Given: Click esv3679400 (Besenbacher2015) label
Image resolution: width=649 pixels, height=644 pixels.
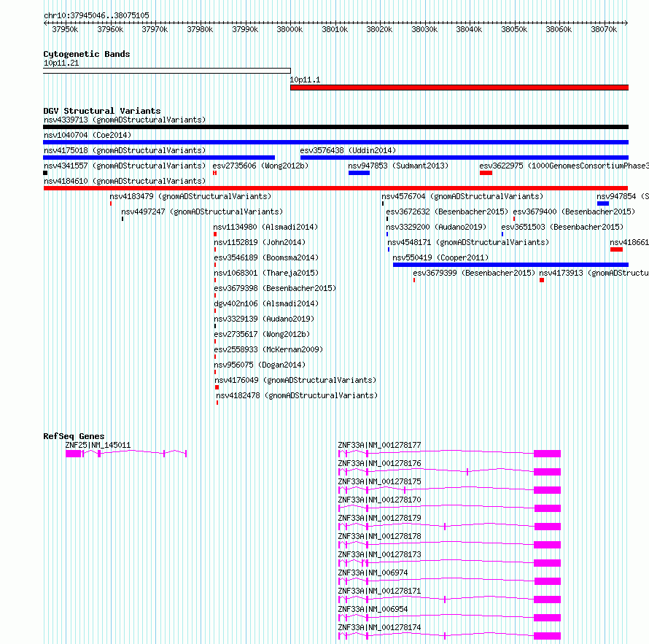Looking at the screenshot, I should coord(574,212).
